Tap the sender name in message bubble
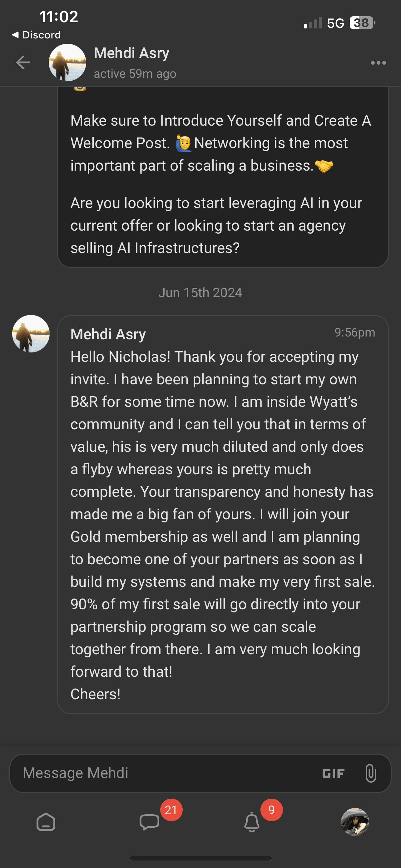The height and width of the screenshot is (868, 401). click(108, 334)
